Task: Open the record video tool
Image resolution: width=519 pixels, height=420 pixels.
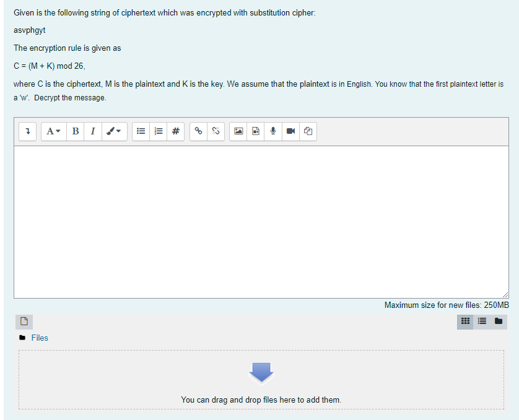Action: click(x=290, y=131)
